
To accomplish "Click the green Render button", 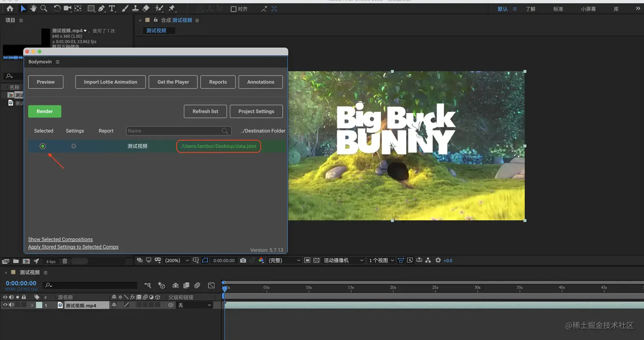I will (45, 111).
